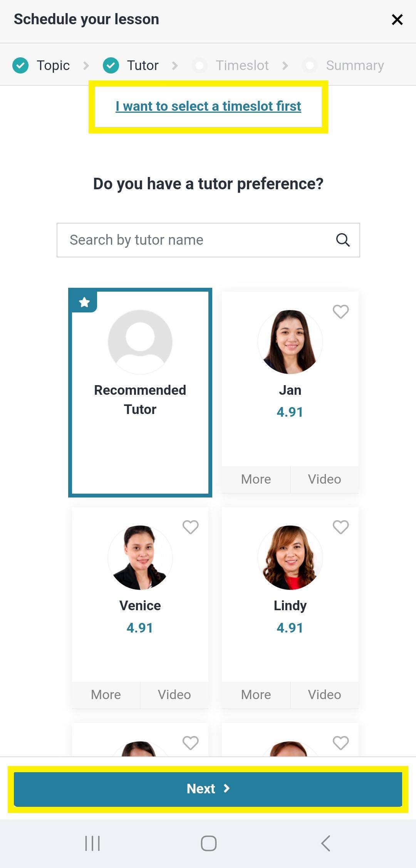Favorite tutor Venice with heart icon
The width and height of the screenshot is (416, 868).
click(x=190, y=527)
